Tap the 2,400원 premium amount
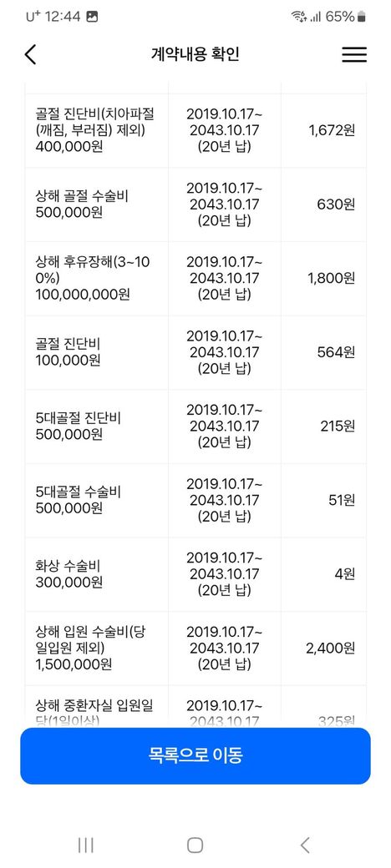Viewport: 391px width, 868px height. tap(330, 648)
